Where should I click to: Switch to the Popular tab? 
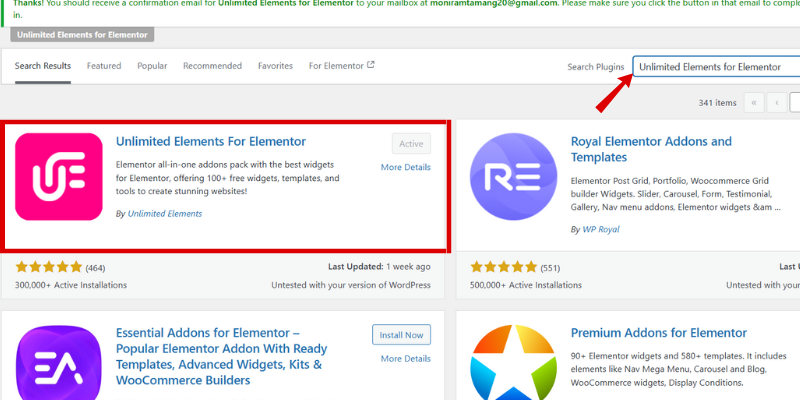click(x=152, y=66)
